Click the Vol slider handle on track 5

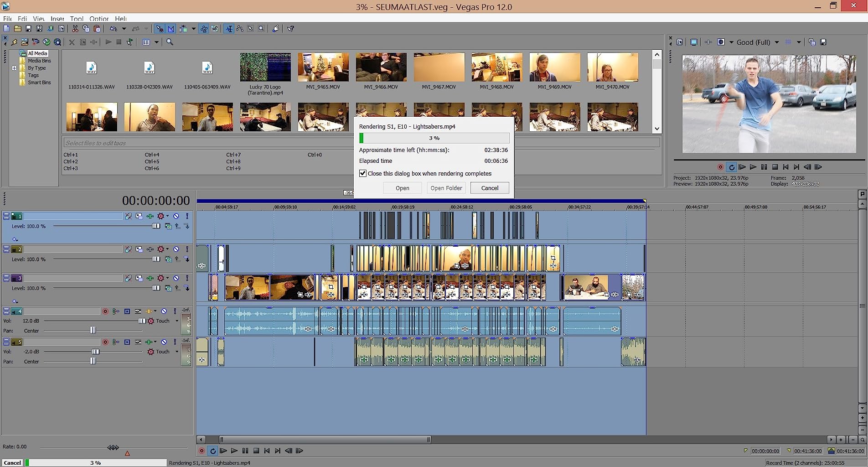pyautogui.click(x=95, y=352)
